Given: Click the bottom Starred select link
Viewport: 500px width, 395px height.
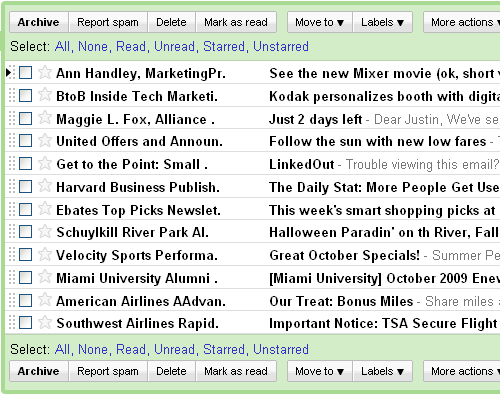Looking at the screenshot, I should 224,349.
